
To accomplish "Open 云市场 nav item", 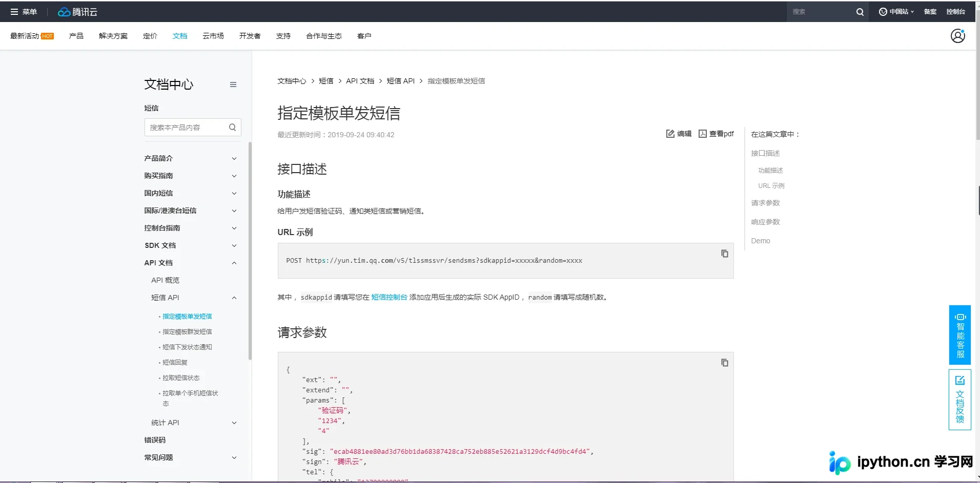I will 213,36.
